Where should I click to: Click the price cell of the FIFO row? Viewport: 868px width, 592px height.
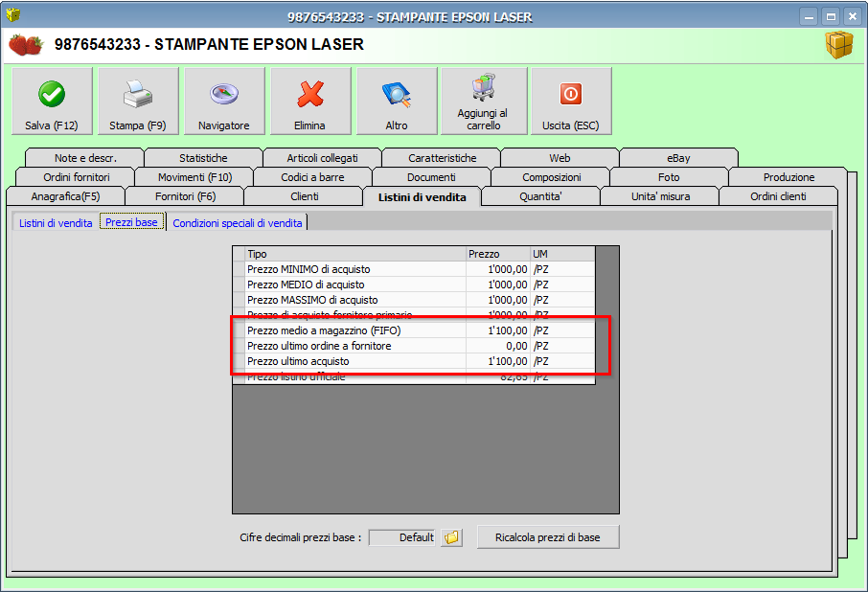click(x=497, y=330)
